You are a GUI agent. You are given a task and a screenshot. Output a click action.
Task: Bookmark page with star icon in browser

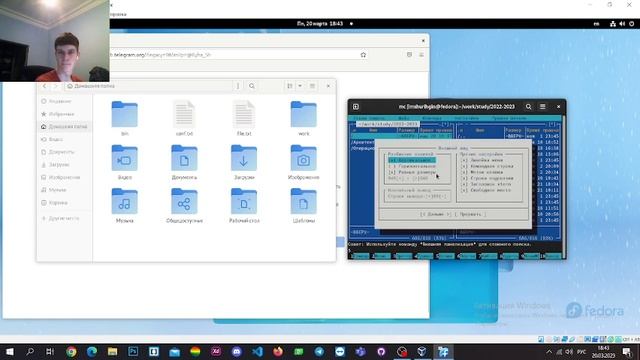(x=363, y=55)
